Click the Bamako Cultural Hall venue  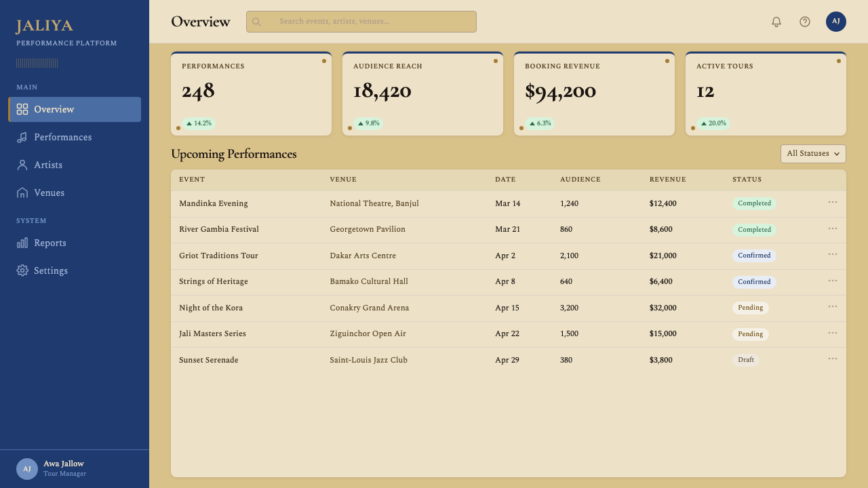click(369, 281)
